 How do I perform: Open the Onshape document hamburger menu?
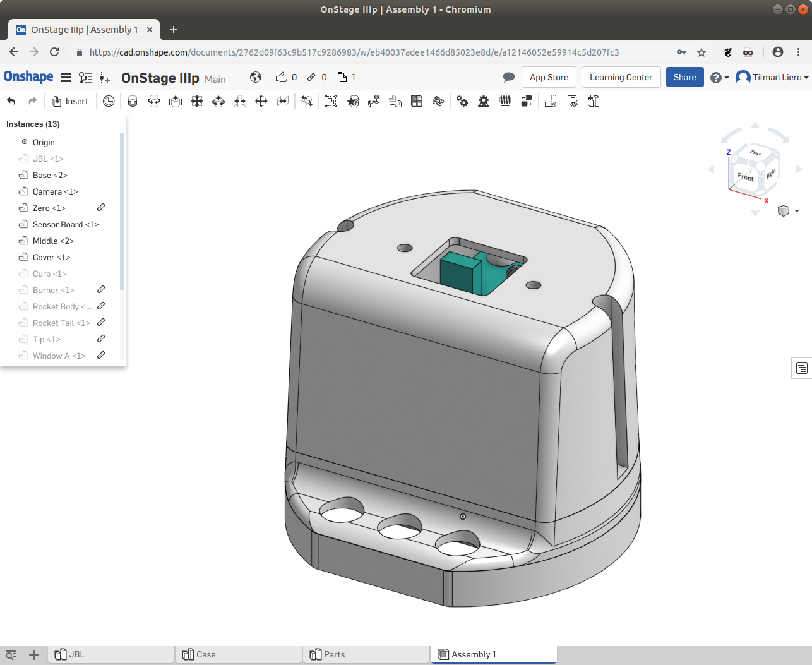(x=66, y=78)
